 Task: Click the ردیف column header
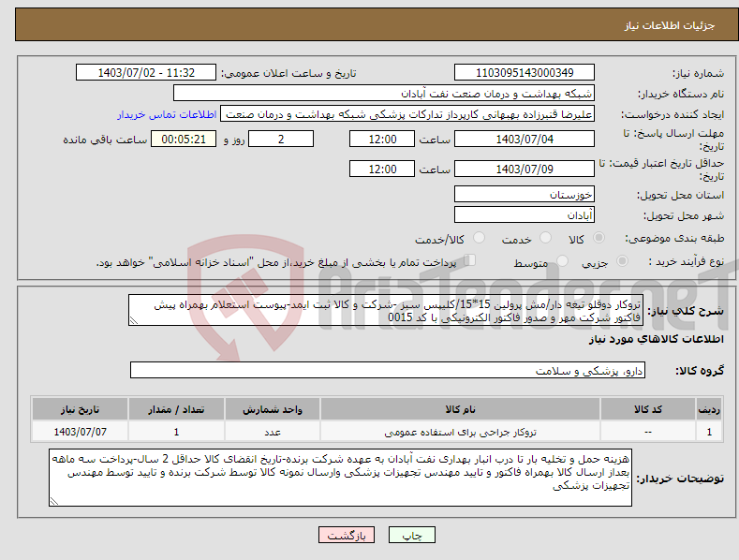(709, 409)
